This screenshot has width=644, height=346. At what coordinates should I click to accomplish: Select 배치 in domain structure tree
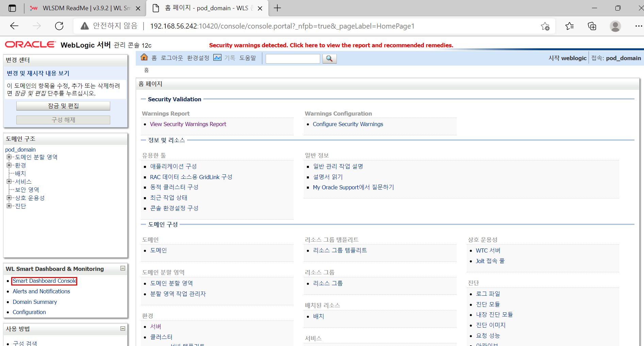point(20,173)
